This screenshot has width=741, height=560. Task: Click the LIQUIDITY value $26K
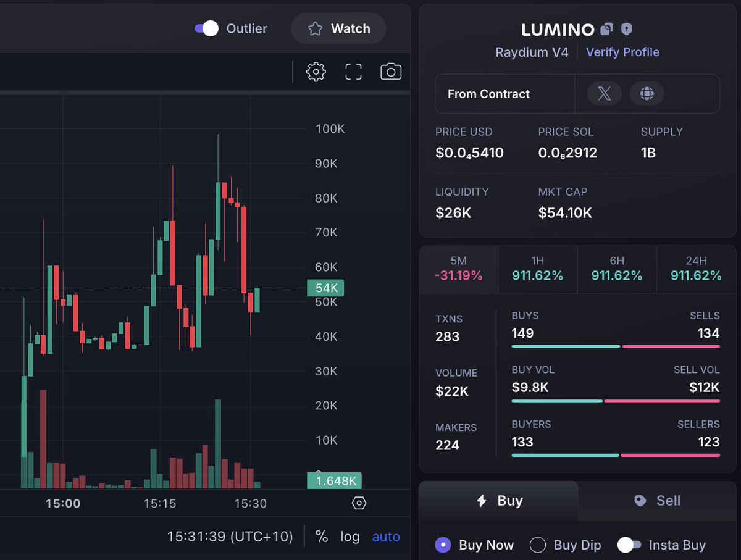(453, 213)
